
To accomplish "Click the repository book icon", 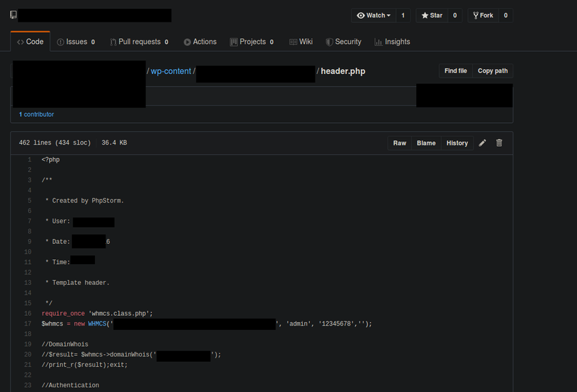I will pyautogui.click(x=13, y=15).
